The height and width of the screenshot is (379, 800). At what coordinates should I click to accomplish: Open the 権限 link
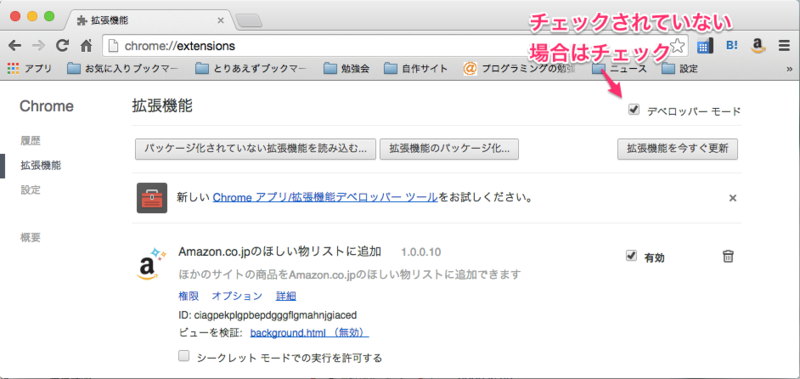tap(188, 296)
